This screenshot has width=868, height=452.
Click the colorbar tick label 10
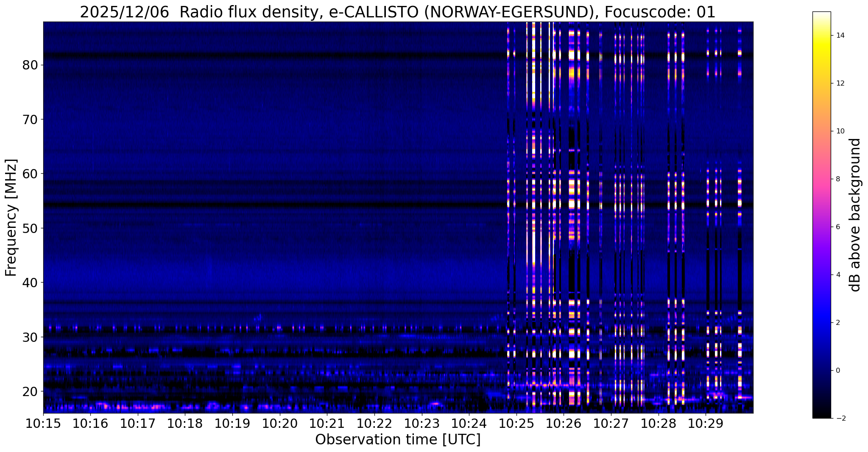coord(840,131)
